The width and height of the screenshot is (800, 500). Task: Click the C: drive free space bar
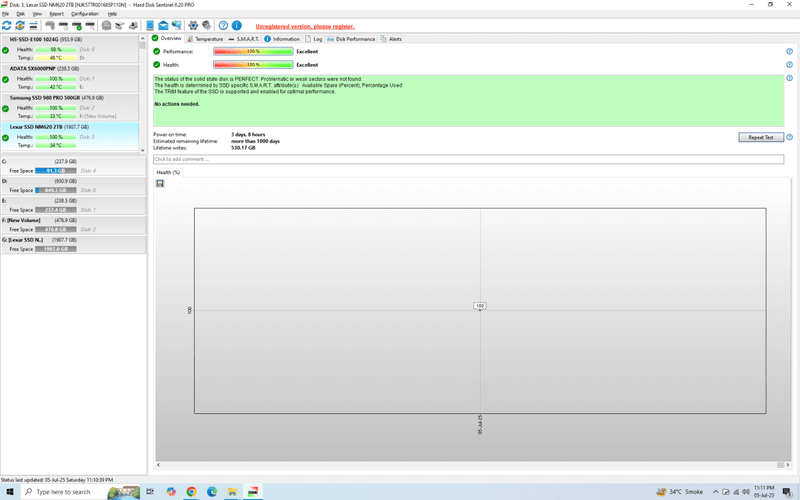click(x=55, y=171)
